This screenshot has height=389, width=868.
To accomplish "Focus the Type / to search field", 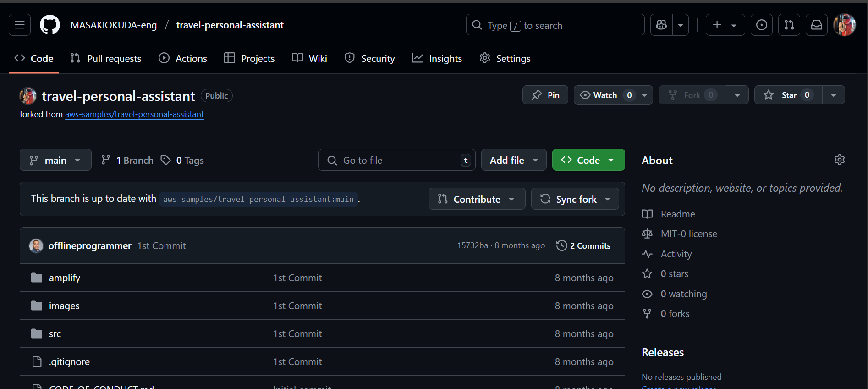I will (555, 25).
